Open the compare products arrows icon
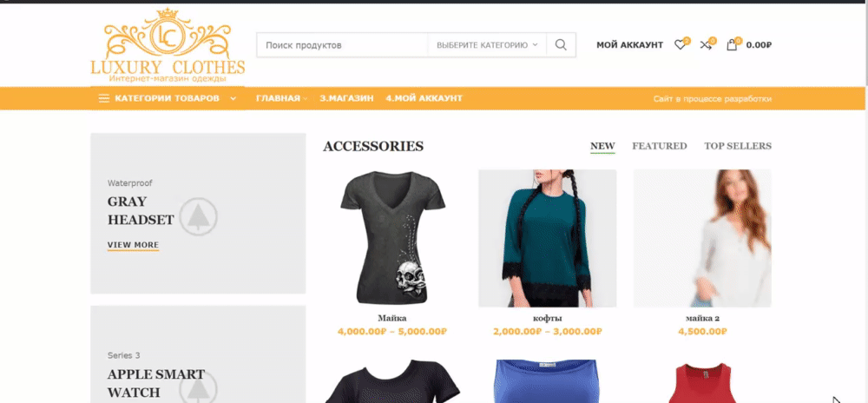Viewport: 868px width, 403px height. click(705, 45)
